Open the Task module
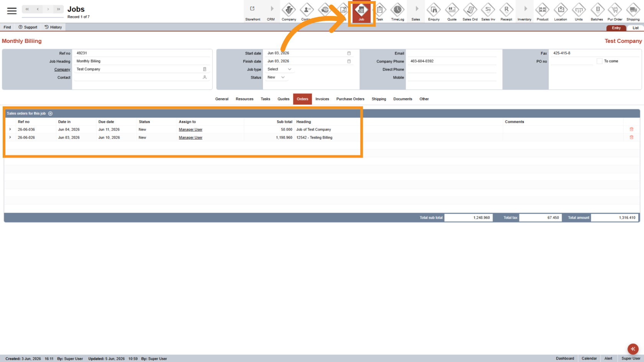This screenshot has width=644, height=362. (379, 12)
